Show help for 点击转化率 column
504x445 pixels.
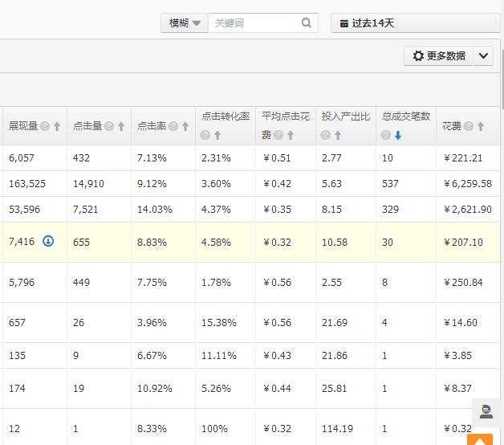[x=205, y=135]
